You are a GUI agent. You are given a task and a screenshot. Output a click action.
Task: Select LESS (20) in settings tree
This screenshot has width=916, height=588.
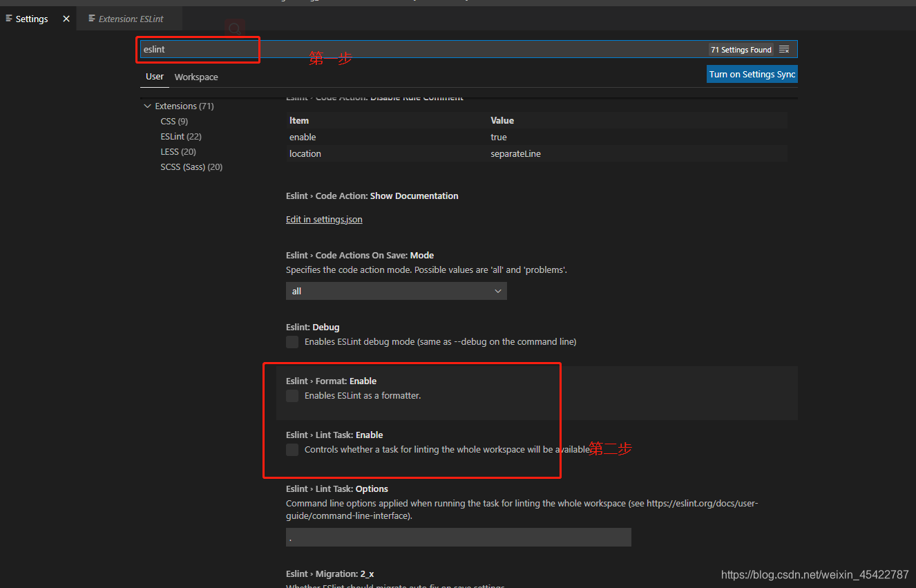[178, 152]
